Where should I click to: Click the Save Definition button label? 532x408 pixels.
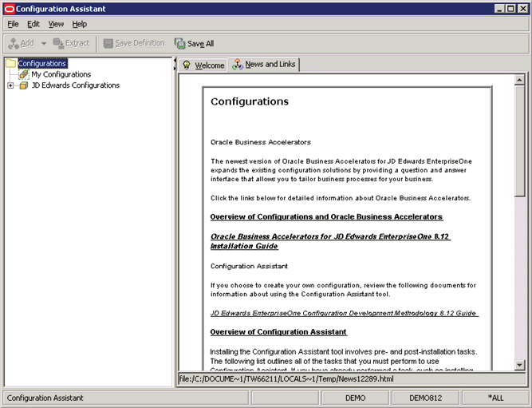(140, 43)
